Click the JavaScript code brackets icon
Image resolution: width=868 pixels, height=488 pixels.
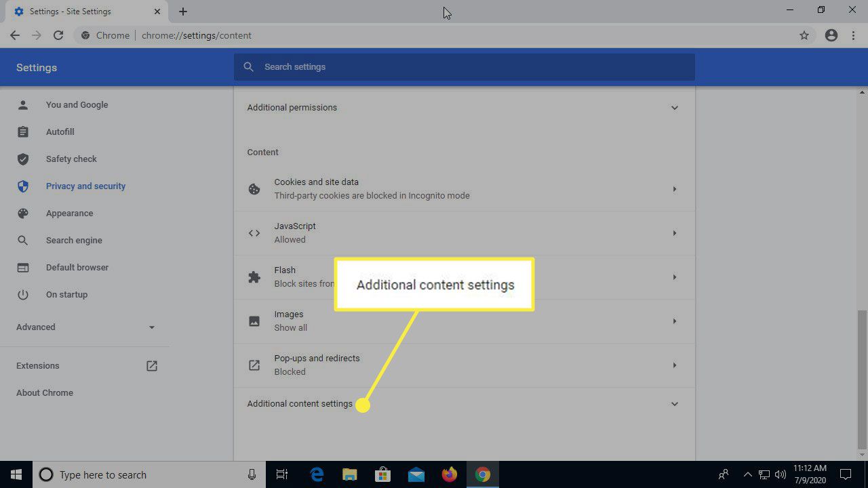pyautogui.click(x=254, y=233)
